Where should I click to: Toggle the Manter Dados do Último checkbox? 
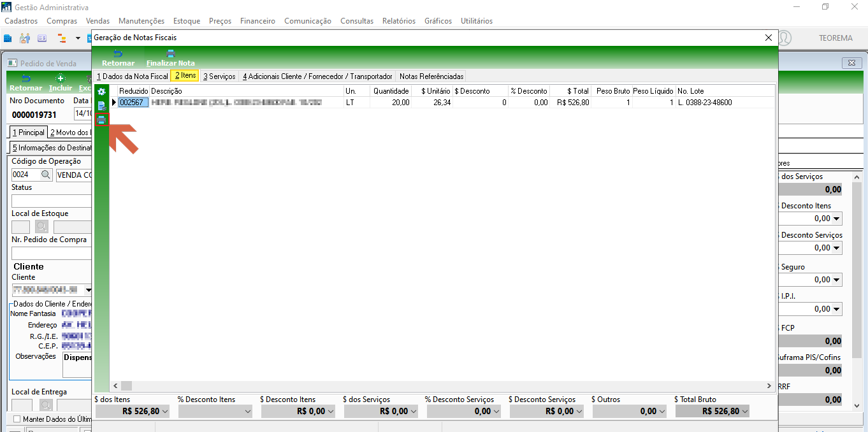pos(17,419)
